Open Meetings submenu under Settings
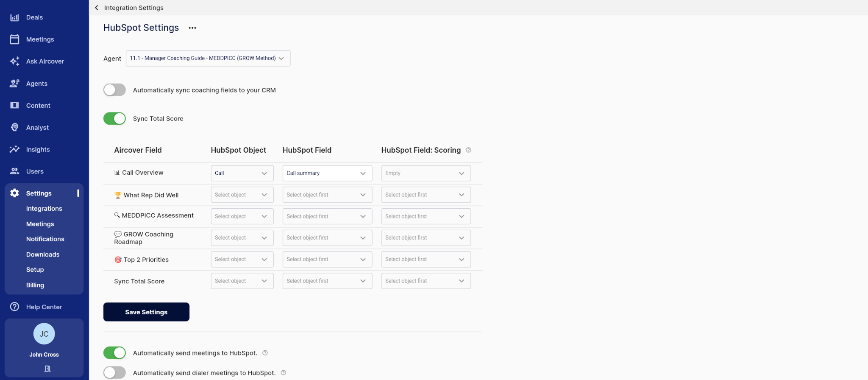This screenshot has height=380, width=868. (x=40, y=224)
